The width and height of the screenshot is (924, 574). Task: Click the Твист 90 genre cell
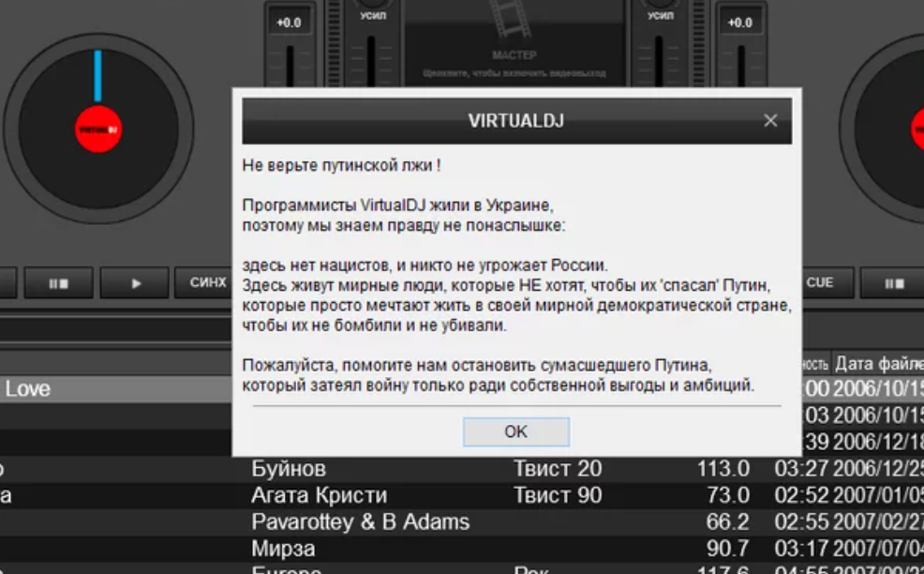point(558,495)
